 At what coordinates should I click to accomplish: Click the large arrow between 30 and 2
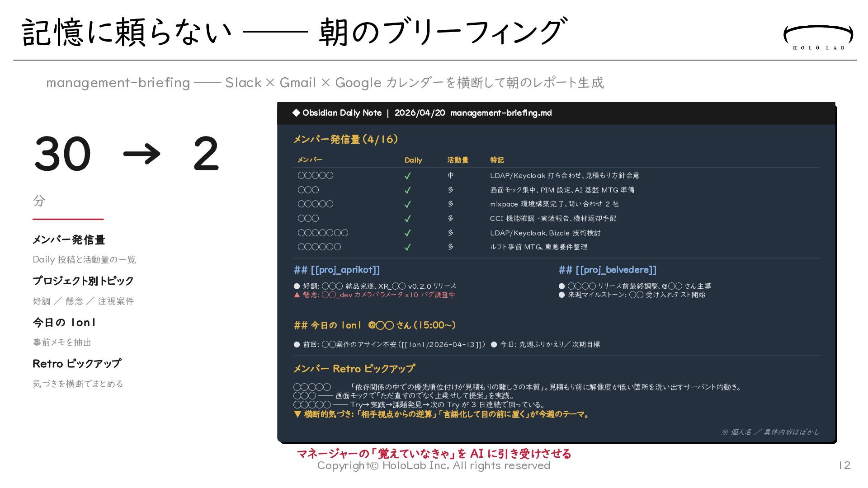click(x=142, y=154)
